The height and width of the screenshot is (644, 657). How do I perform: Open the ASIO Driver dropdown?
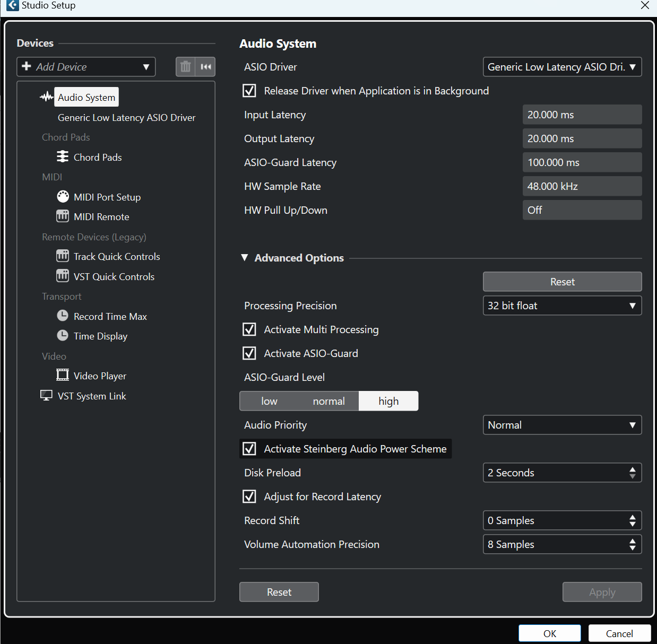coord(562,67)
